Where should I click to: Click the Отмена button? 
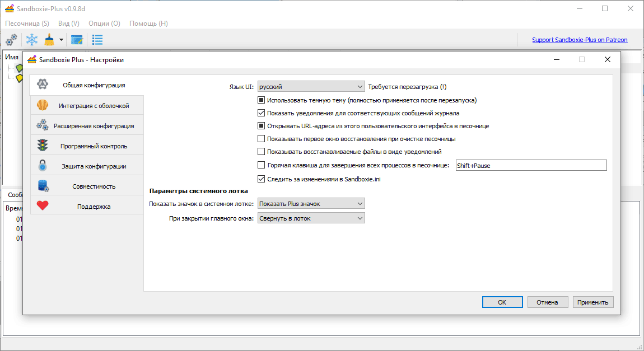point(548,302)
